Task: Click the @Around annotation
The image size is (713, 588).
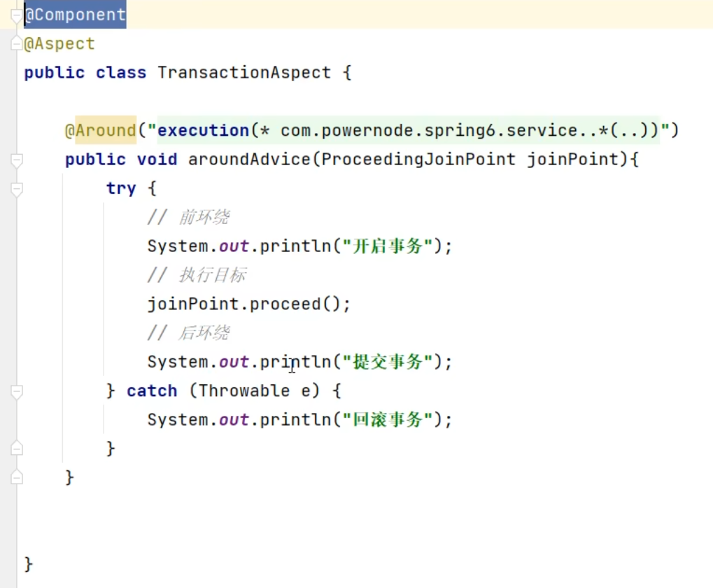Action: (100, 131)
